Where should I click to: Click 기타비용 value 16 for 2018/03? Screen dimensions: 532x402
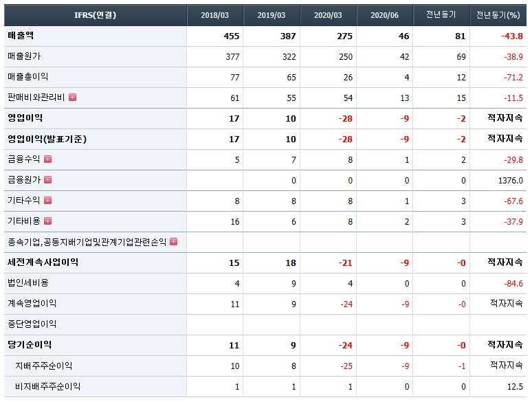[x=235, y=222]
